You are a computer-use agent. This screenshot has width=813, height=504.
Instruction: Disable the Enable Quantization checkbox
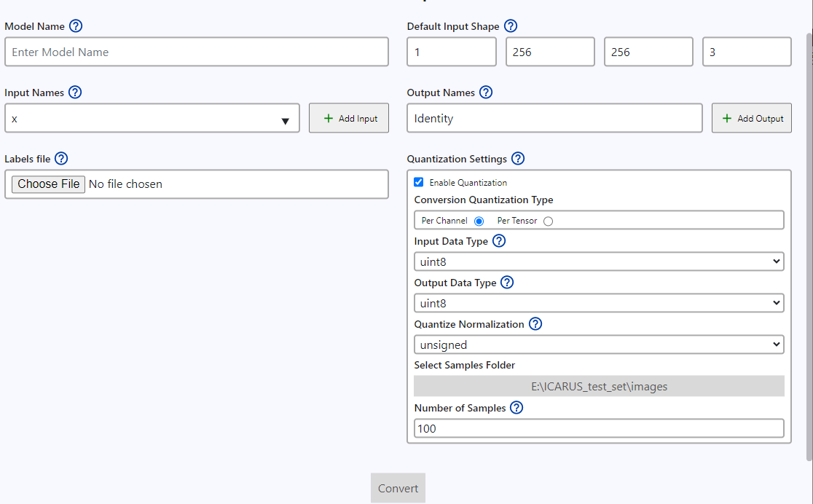pyautogui.click(x=419, y=182)
